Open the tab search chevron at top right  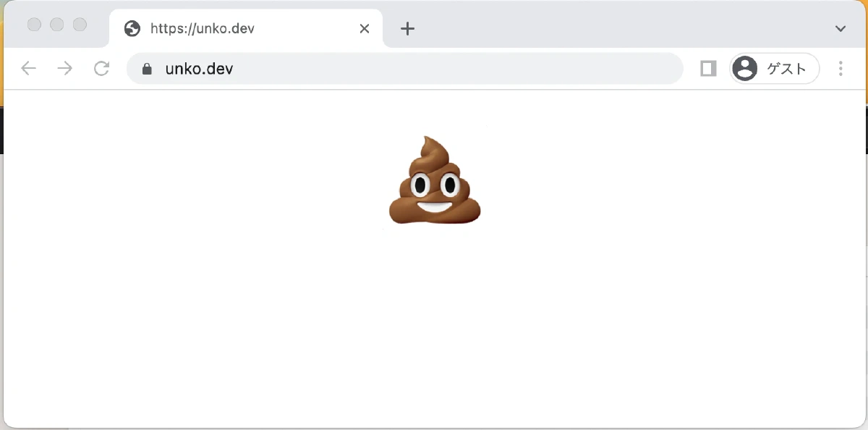[840, 28]
